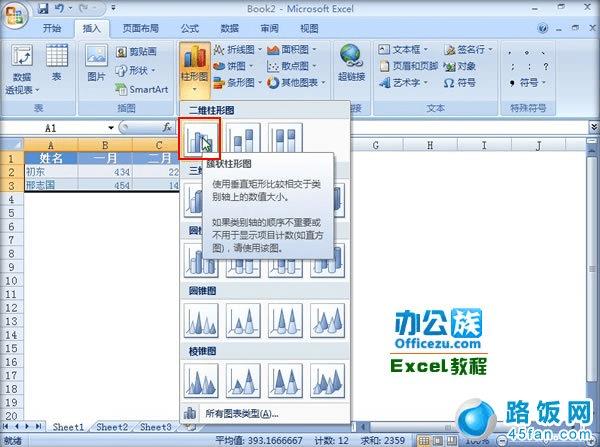
Task: Switch to Normal view in the status bar
Action: [424, 440]
